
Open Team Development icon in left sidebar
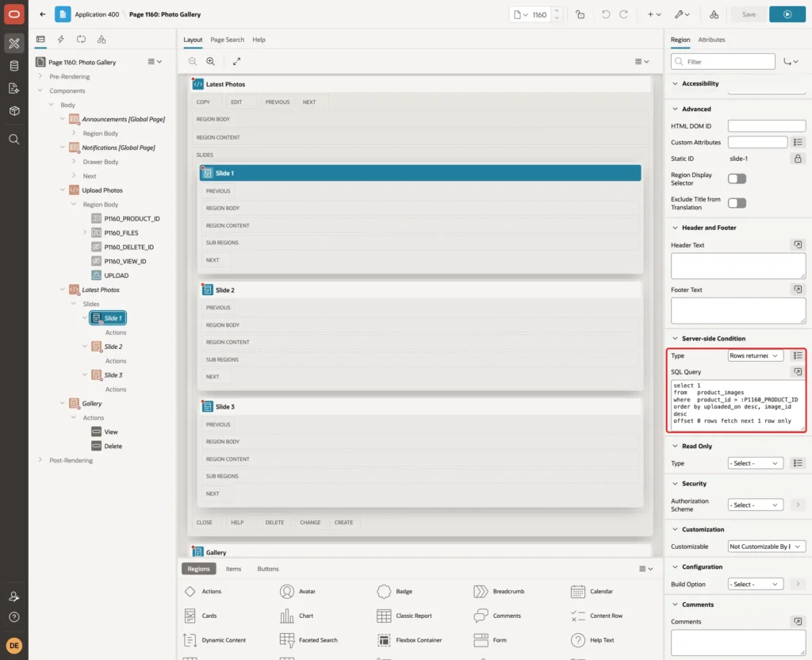(14, 89)
